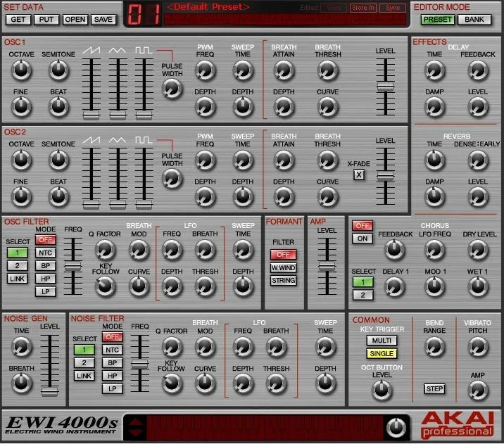504x444 pixels.
Task: Click the GET button in Set Data
Action: (18, 20)
